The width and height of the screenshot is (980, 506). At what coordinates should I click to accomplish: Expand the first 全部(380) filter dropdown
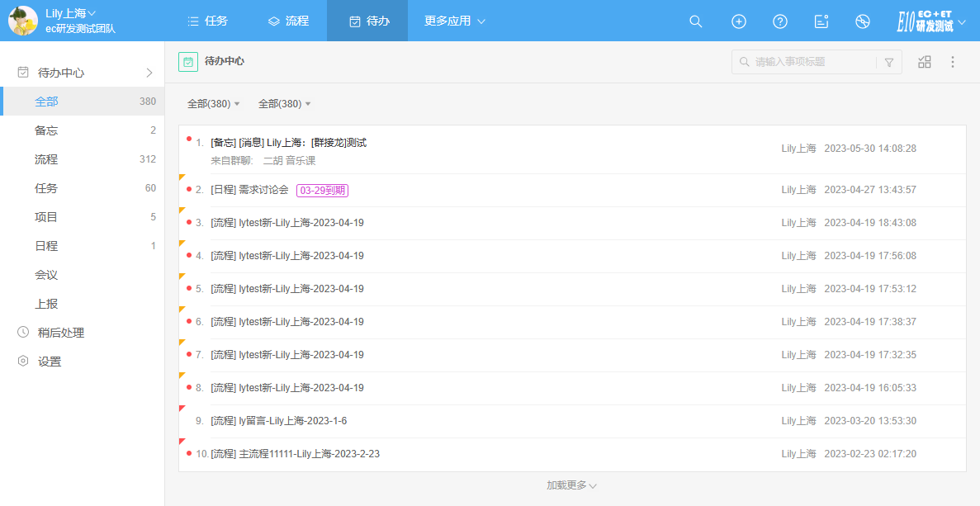pos(213,104)
